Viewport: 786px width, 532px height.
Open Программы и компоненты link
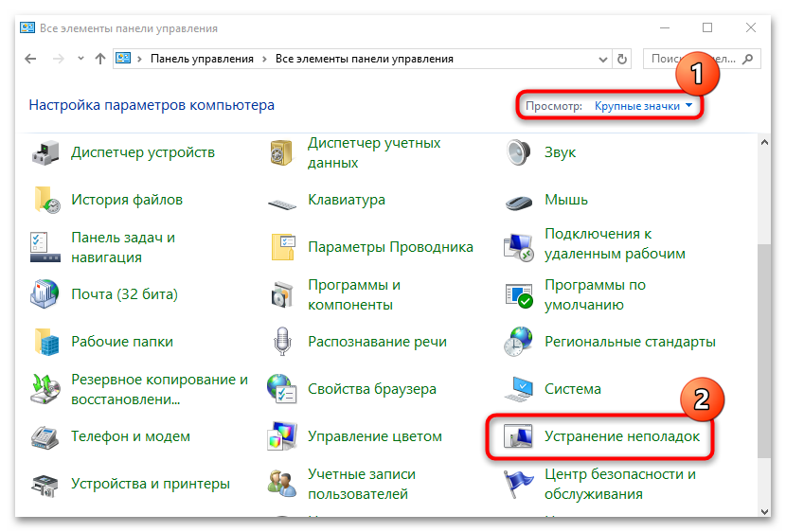coord(354,295)
